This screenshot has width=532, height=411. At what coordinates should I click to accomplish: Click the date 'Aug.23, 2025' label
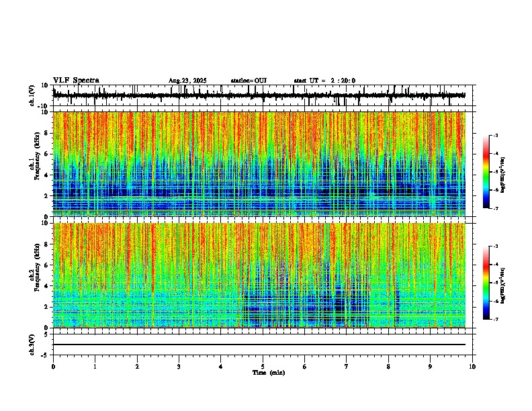187,81
